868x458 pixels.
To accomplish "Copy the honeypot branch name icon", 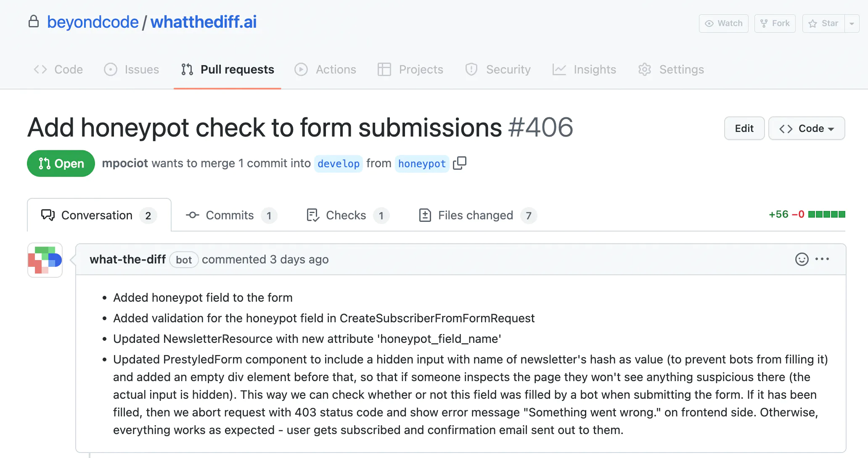I will pyautogui.click(x=460, y=163).
